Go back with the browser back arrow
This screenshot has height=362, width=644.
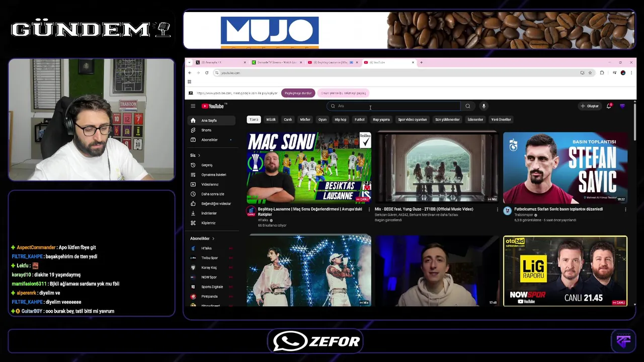click(190, 73)
